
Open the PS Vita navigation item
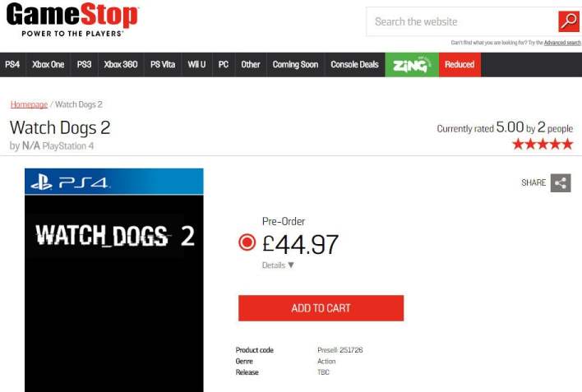click(x=163, y=65)
